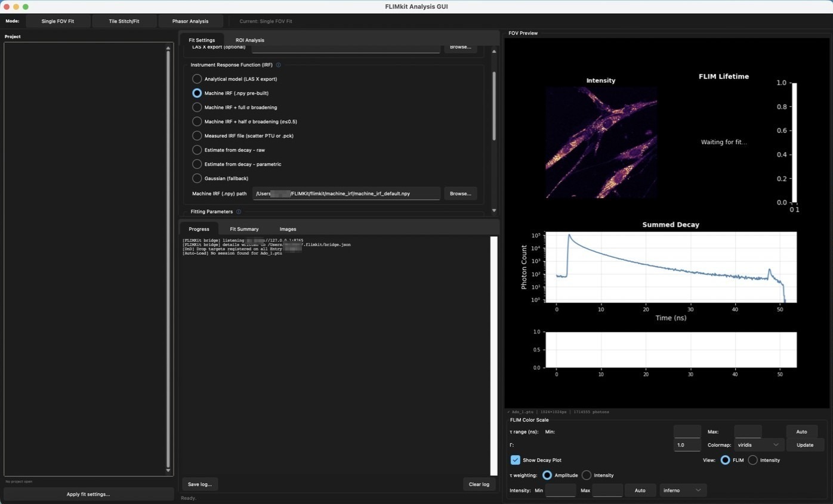Click Browse next to Machine IRF path
The height and width of the screenshot is (504, 833).
pos(461,194)
